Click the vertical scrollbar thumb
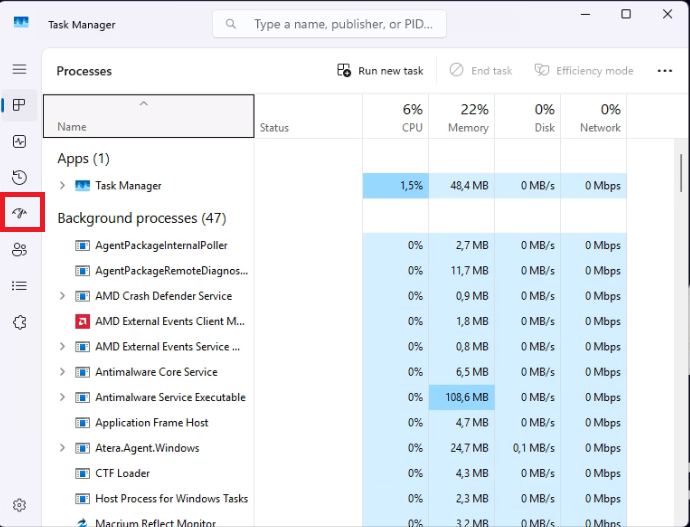 [x=681, y=172]
